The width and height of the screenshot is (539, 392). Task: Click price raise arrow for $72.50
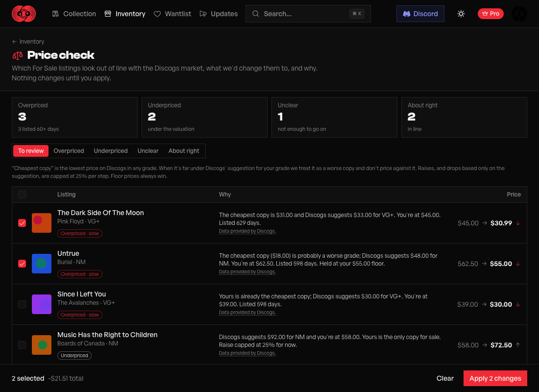(x=518, y=345)
